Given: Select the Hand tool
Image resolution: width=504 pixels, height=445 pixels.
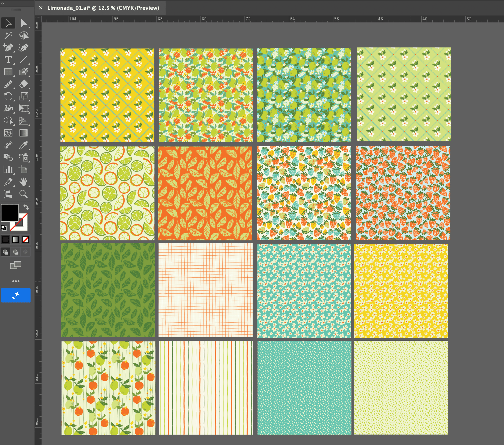Looking at the screenshot, I should click(24, 182).
